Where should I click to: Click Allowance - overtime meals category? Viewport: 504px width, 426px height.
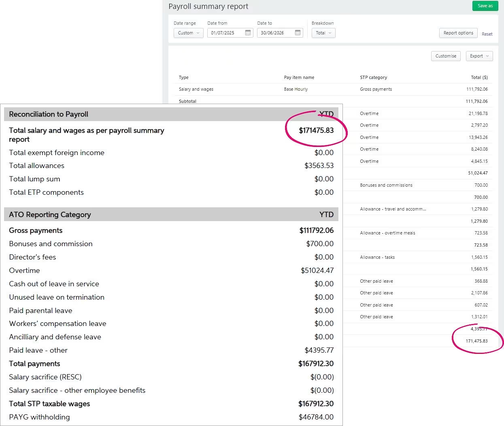pyautogui.click(x=387, y=233)
